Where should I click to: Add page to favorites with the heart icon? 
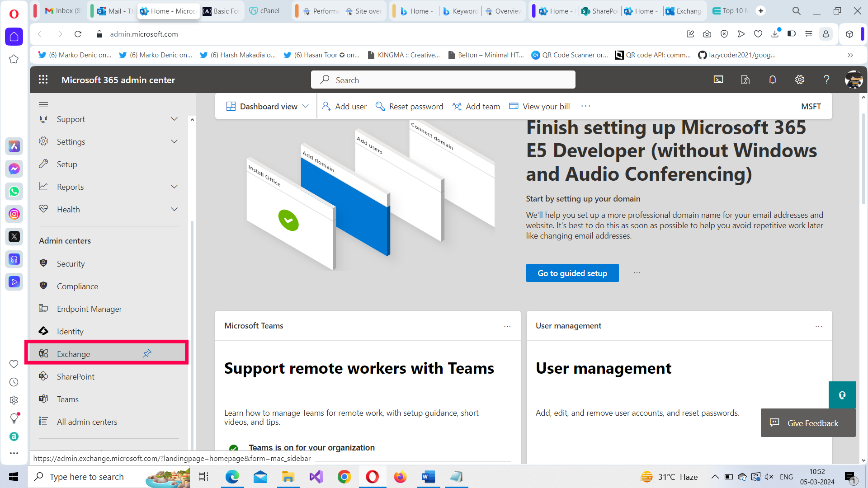(x=758, y=34)
